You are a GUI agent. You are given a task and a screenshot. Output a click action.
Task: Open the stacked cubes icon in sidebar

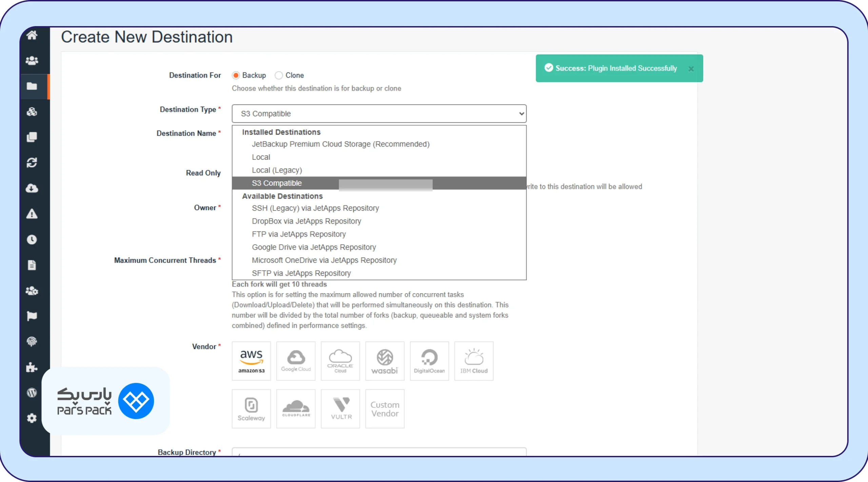(32, 112)
